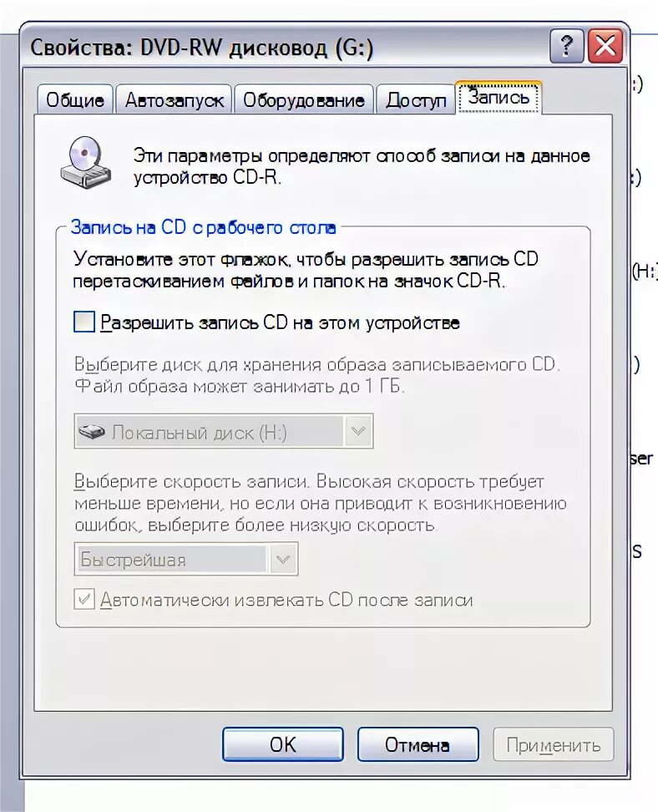This screenshot has width=658, height=812.
Task: Click the 'Разрешить запись CD на этом устройстве' label
Action: 280,322
